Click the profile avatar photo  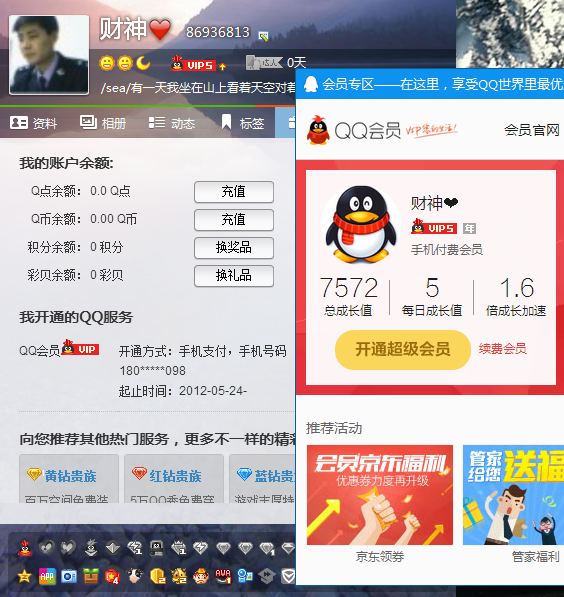pyautogui.click(x=49, y=55)
